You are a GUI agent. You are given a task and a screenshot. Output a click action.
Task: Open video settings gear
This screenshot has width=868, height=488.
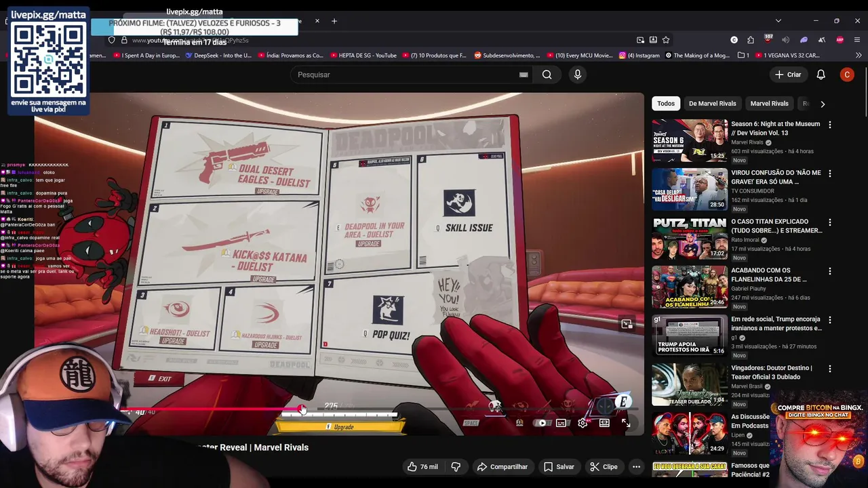click(583, 423)
